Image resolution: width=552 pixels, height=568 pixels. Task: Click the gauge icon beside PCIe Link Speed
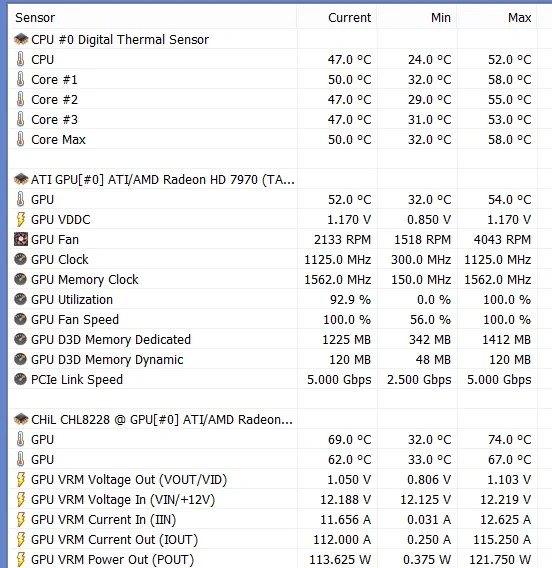21,379
